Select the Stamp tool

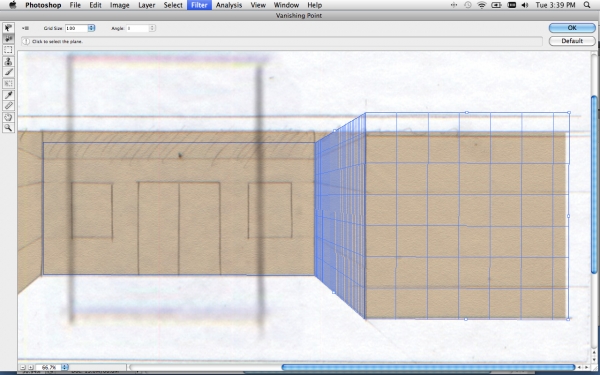[x=8, y=61]
